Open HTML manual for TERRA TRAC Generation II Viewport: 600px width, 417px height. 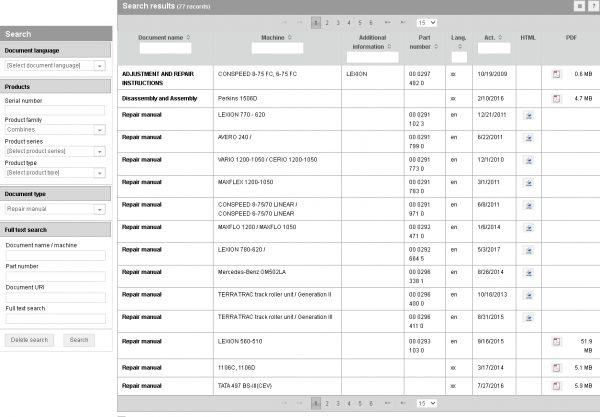[x=529, y=295]
